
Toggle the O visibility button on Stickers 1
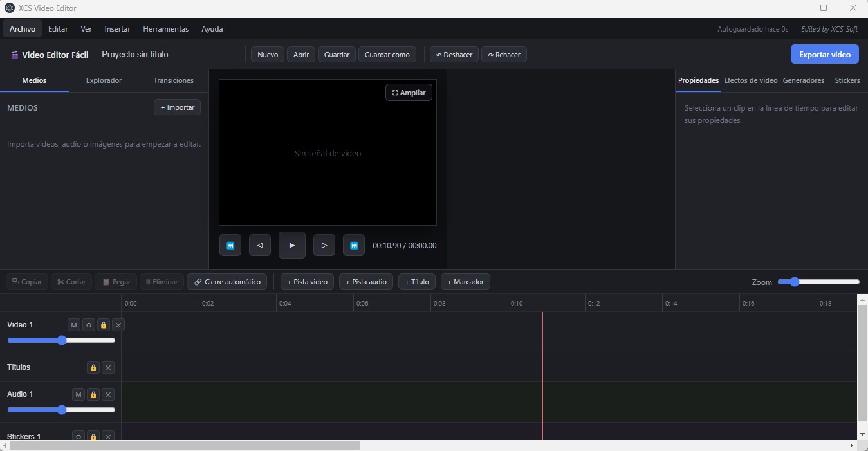[x=78, y=436]
